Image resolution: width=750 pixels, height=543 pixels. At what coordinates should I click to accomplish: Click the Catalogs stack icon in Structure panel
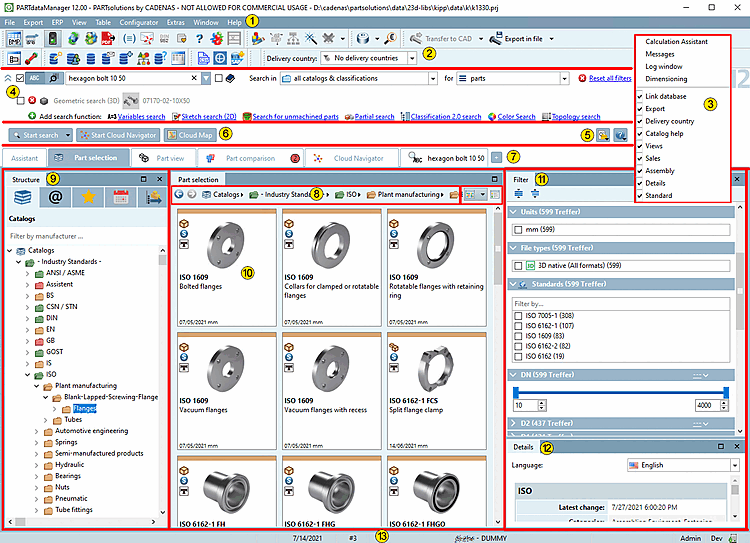tap(24, 199)
